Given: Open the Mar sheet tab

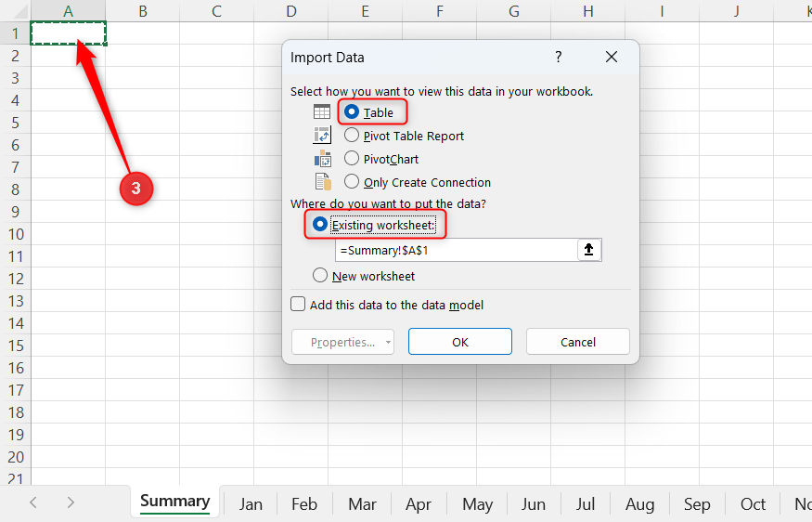Looking at the screenshot, I should [362, 503].
